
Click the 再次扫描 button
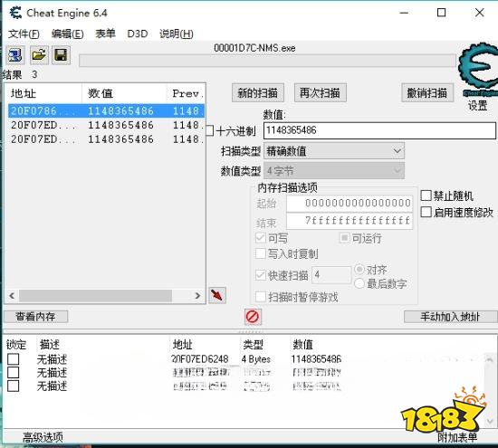click(x=321, y=92)
